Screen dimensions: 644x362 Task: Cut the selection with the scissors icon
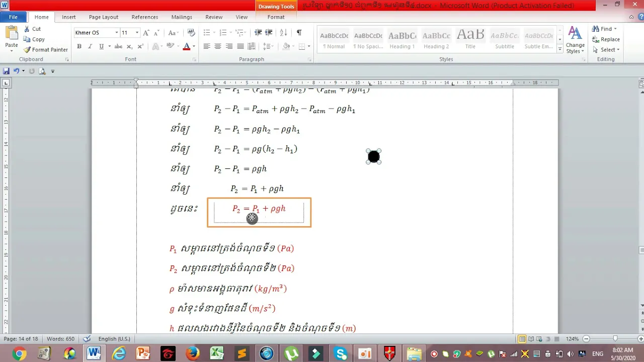27,29
